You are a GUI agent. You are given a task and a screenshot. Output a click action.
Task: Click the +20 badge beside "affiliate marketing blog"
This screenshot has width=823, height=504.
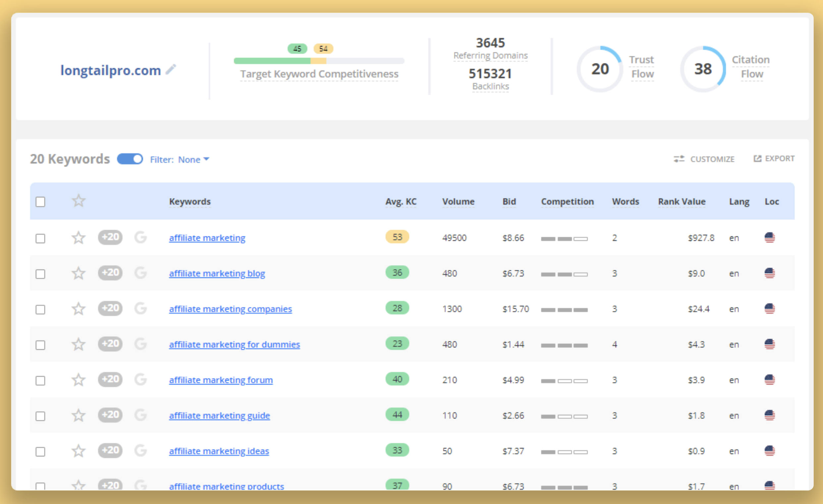pos(110,273)
